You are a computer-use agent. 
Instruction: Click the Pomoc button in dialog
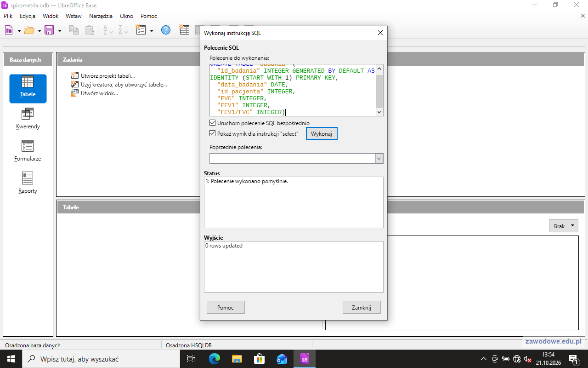(226, 307)
